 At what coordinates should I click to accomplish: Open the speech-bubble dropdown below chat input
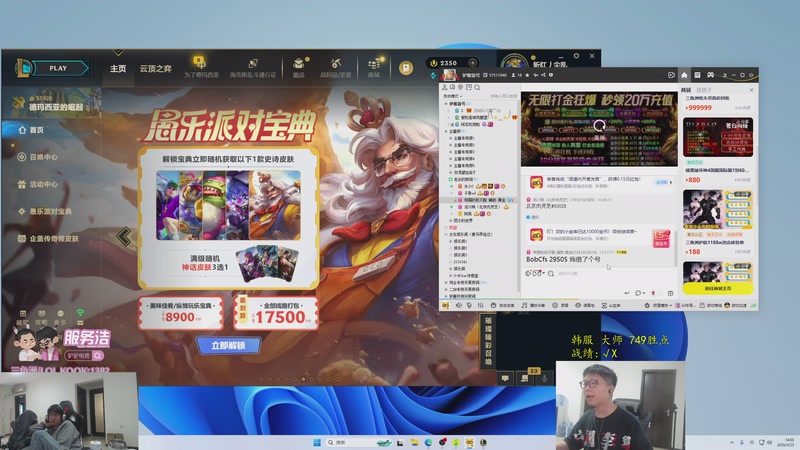point(639,293)
